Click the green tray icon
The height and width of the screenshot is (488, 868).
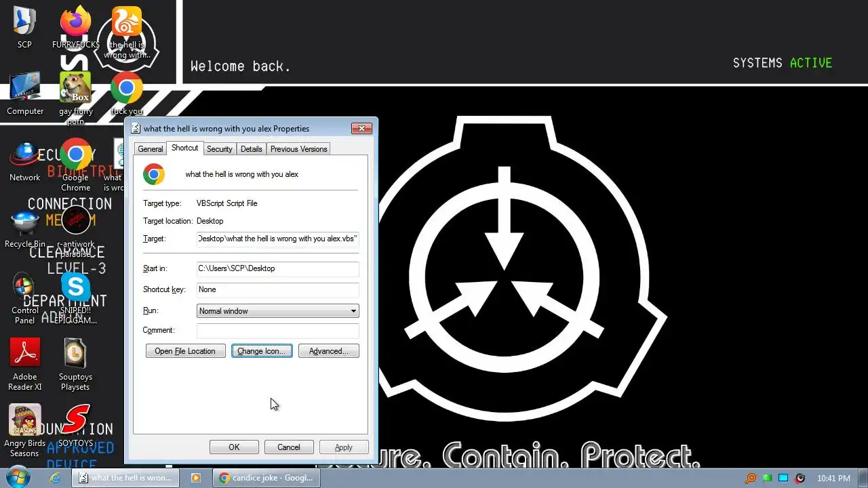pyautogui.click(x=767, y=478)
